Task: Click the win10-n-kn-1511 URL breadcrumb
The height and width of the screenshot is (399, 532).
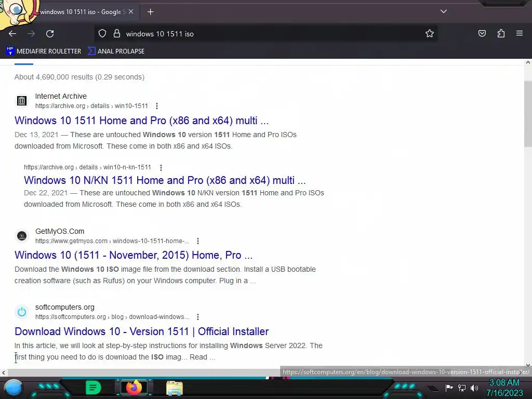Action: 87,167
